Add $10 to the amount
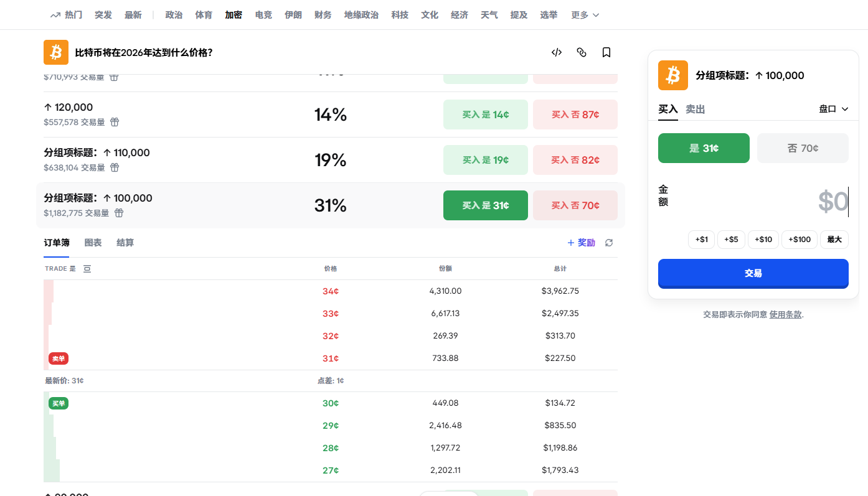The height and width of the screenshot is (496, 868). [763, 240]
